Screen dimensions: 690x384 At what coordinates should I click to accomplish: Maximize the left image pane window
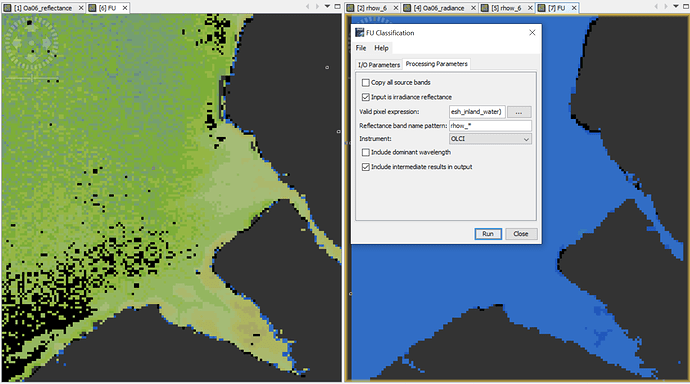338,7
